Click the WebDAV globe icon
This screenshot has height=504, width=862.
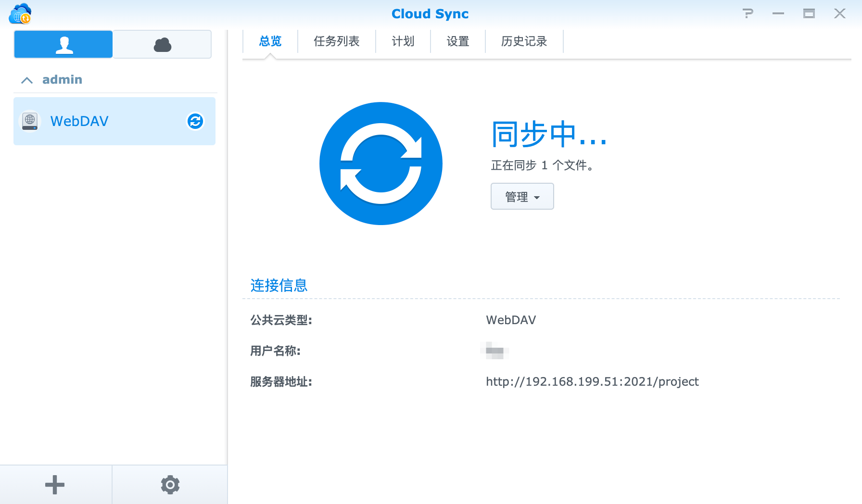point(30,121)
